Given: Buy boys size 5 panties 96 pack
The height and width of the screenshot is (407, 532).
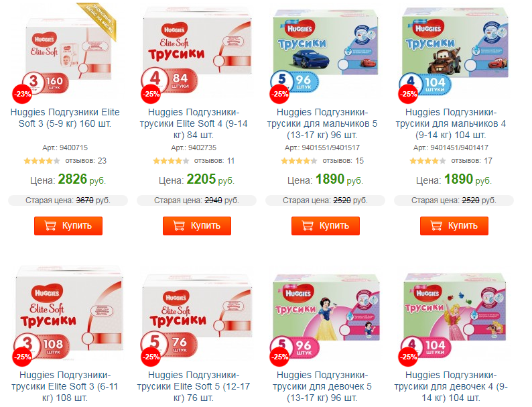Looking at the screenshot, I should 326,226.
